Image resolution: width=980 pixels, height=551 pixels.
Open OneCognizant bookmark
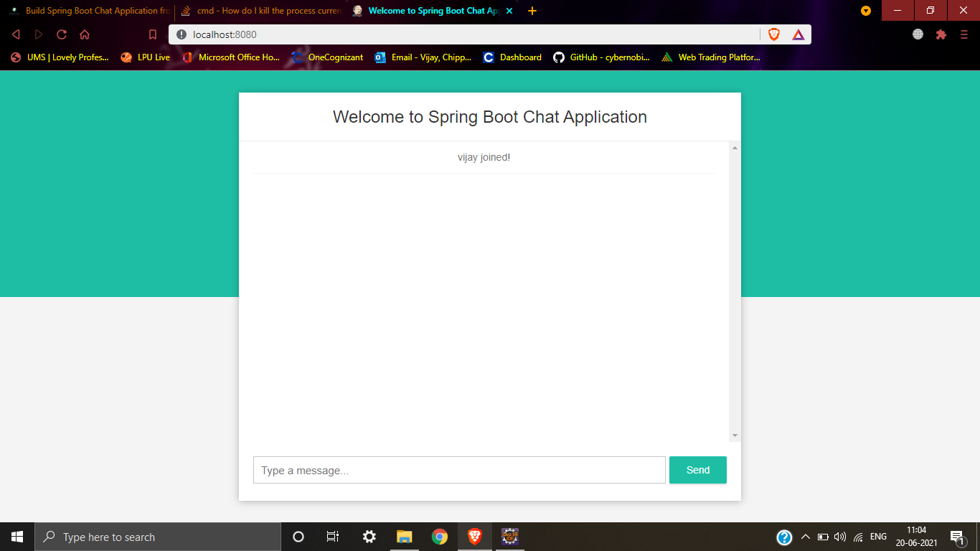tap(327, 57)
